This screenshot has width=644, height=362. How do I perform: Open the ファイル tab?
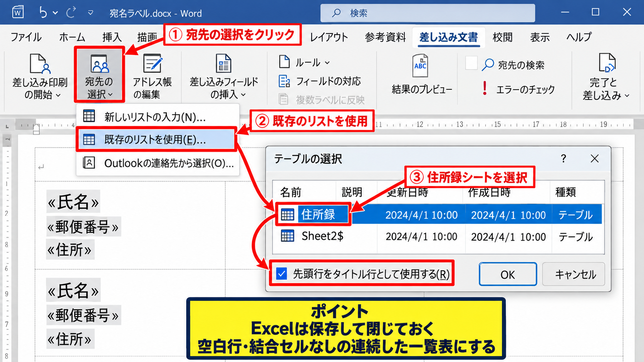click(x=26, y=37)
